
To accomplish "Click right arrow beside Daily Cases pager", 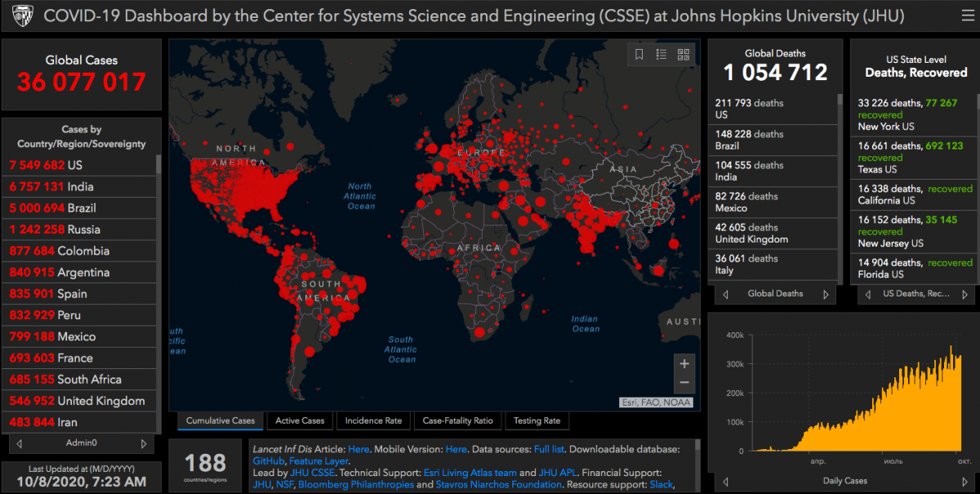I will [x=966, y=481].
